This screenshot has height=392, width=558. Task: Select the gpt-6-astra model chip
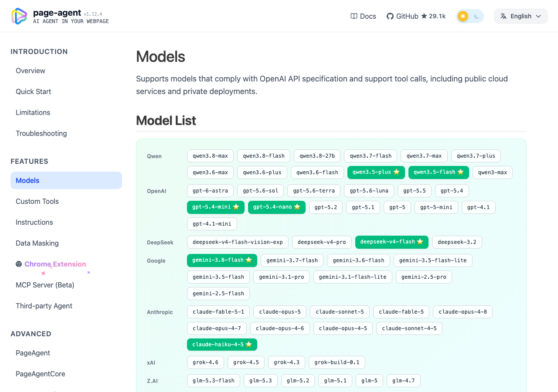(211, 191)
